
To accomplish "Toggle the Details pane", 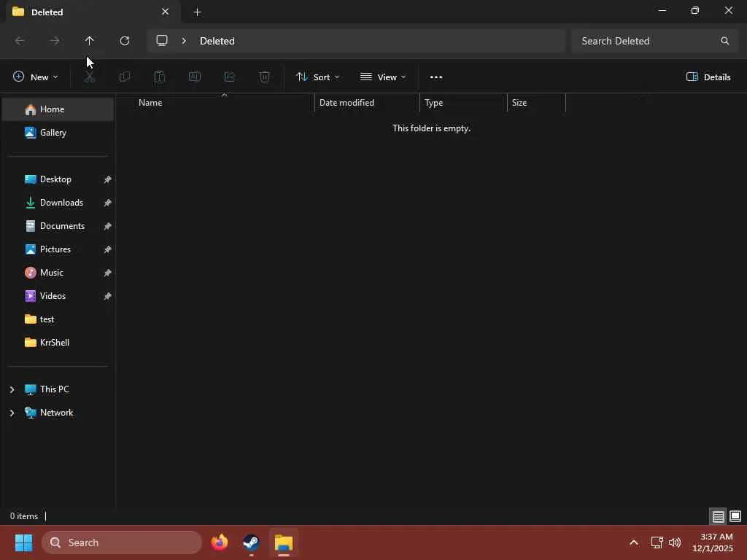I will pos(708,77).
